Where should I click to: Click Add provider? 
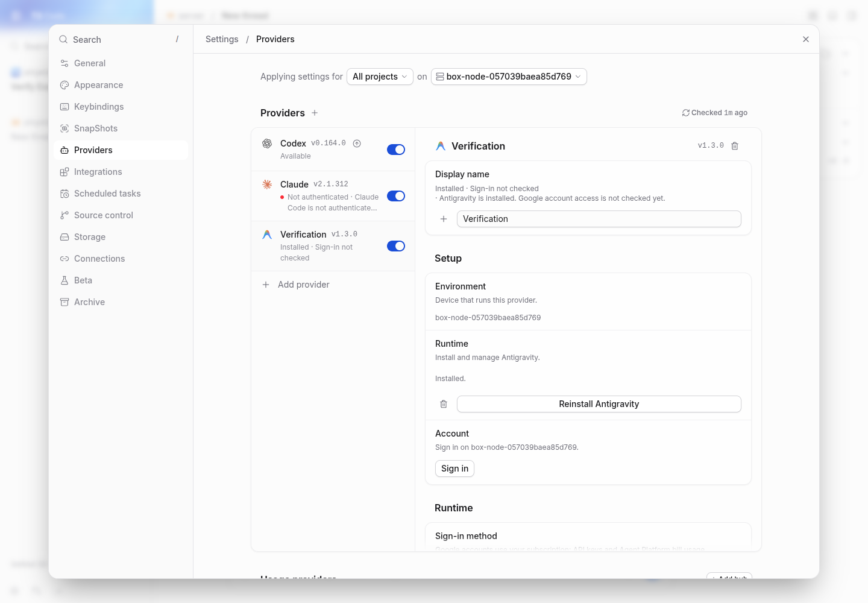(333, 285)
